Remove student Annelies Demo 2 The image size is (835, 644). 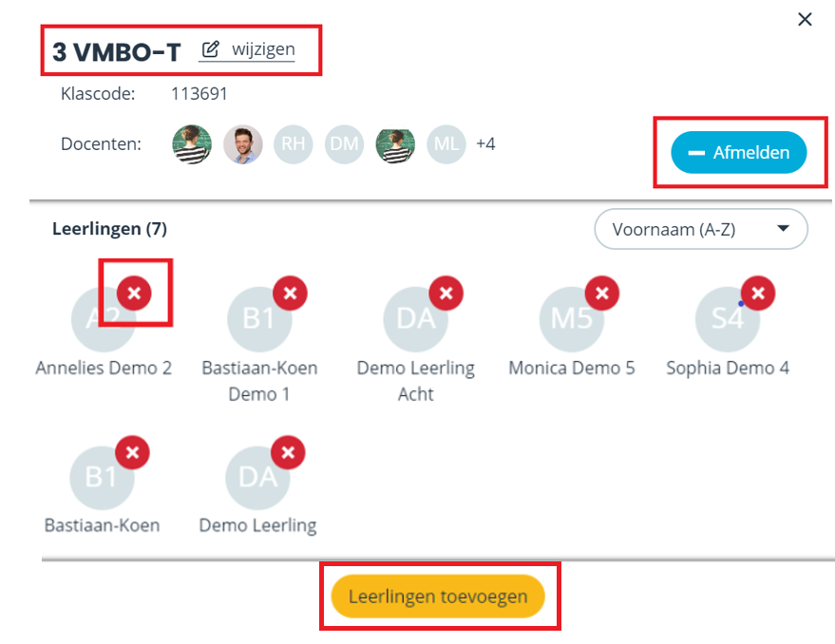tap(134, 293)
